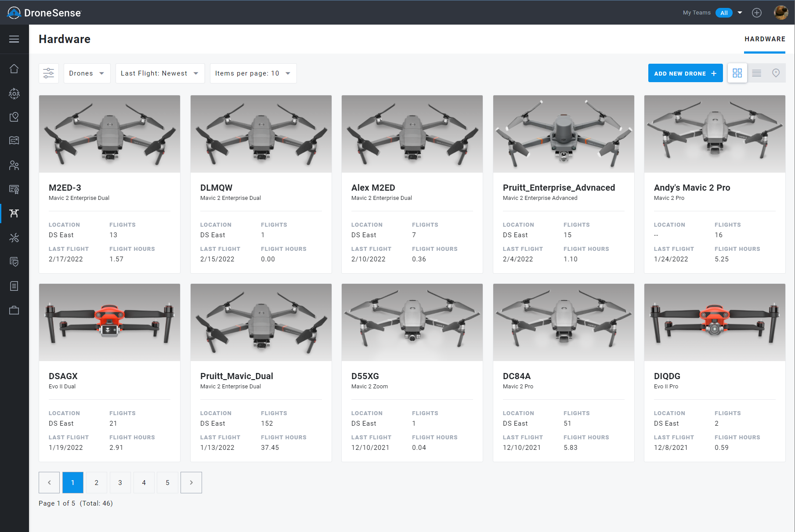Image resolution: width=795 pixels, height=532 pixels.
Task: Open Pruitt_Enterprise_Advnaced drone image
Action: tap(564, 134)
